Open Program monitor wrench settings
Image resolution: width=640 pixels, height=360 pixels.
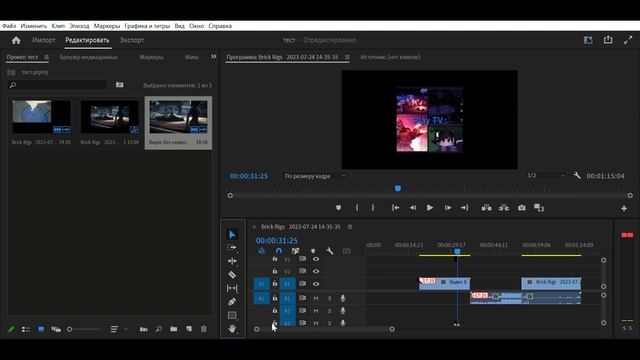click(x=577, y=176)
